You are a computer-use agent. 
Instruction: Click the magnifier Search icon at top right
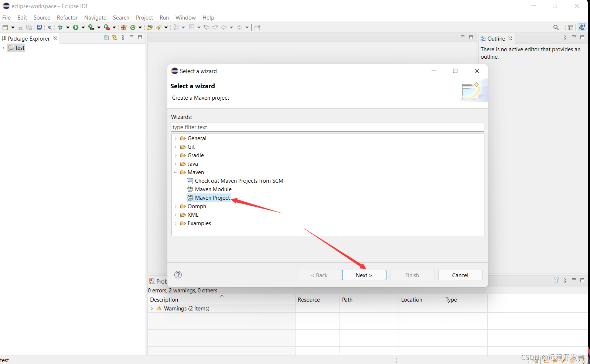pyautogui.click(x=556, y=27)
